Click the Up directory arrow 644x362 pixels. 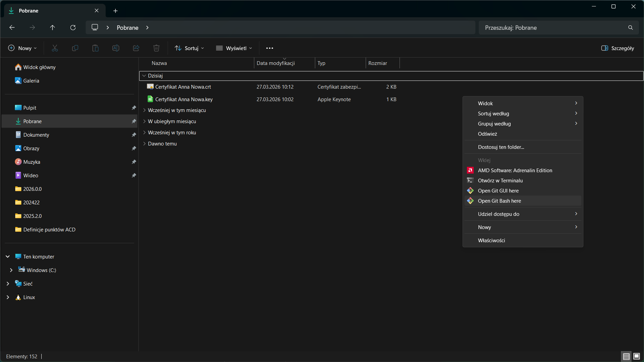coord(52,28)
